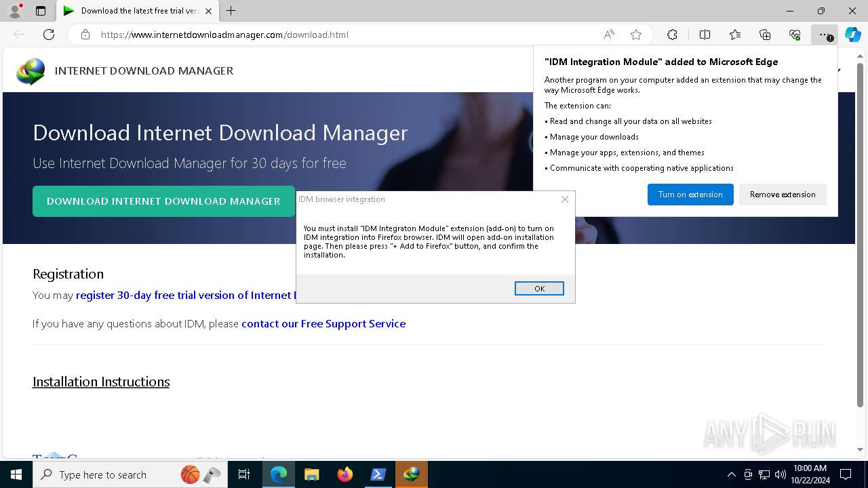Open the tab actions menu icon
868x488 pixels.
click(41, 11)
